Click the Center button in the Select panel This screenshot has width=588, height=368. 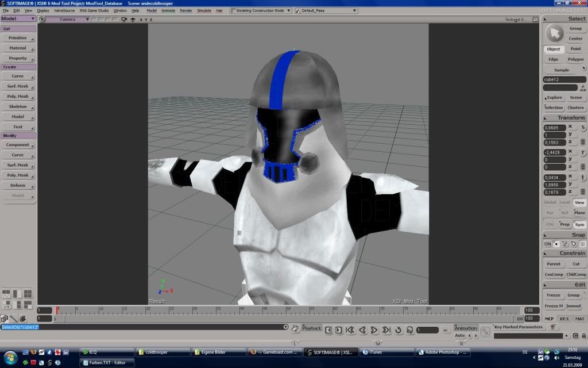(x=575, y=39)
